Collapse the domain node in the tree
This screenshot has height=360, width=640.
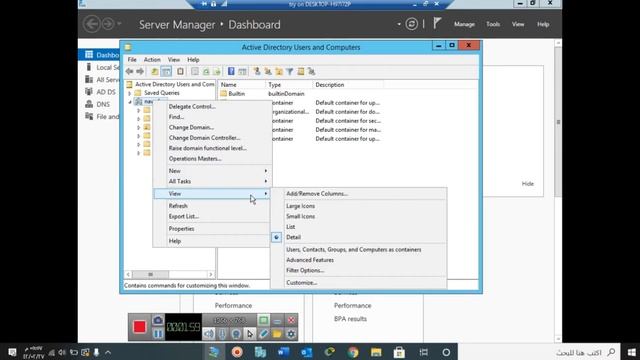click(x=130, y=102)
